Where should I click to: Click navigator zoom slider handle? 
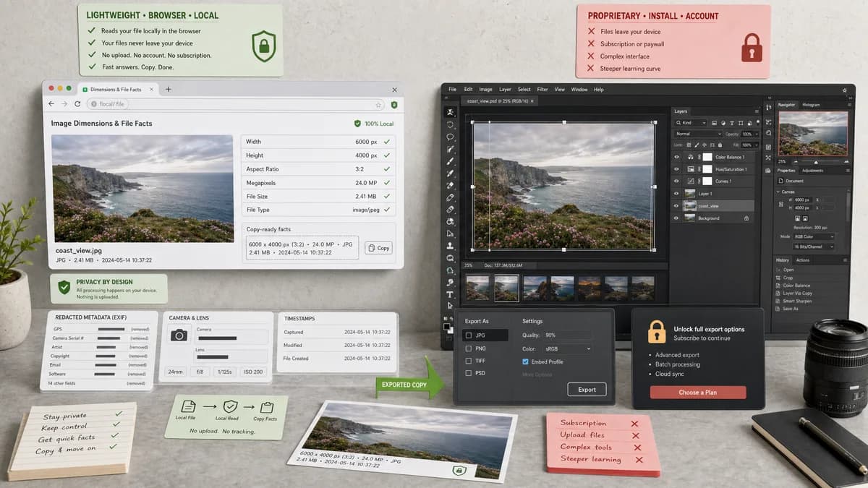click(816, 162)
